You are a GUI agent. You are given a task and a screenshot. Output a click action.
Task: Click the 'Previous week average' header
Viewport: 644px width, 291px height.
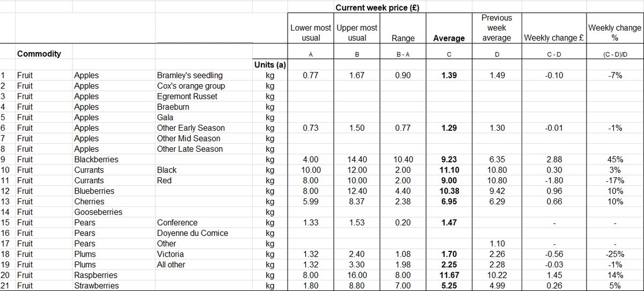[496, 28]
